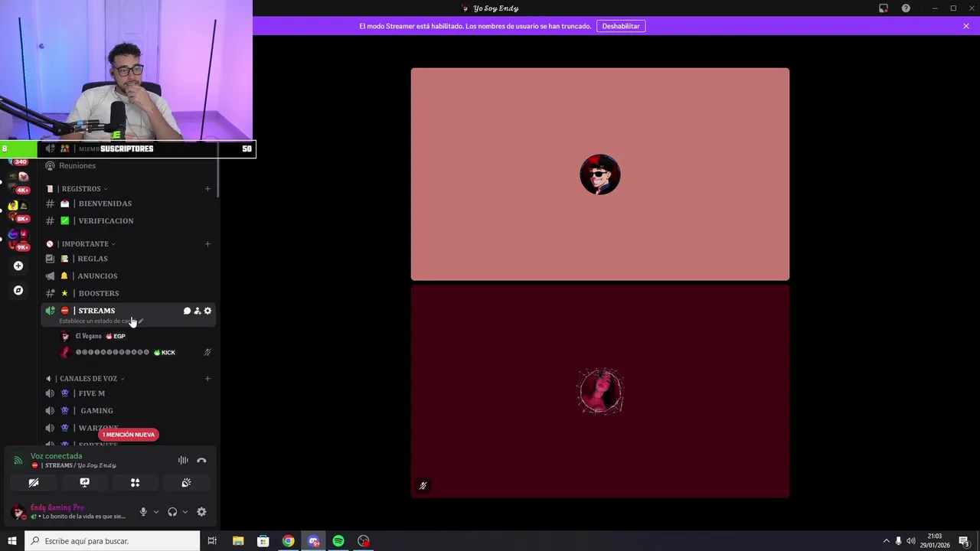Open chat for STREAMS voice channel
980x551 pixels.
pyautogui.click(x=187, y=311)
